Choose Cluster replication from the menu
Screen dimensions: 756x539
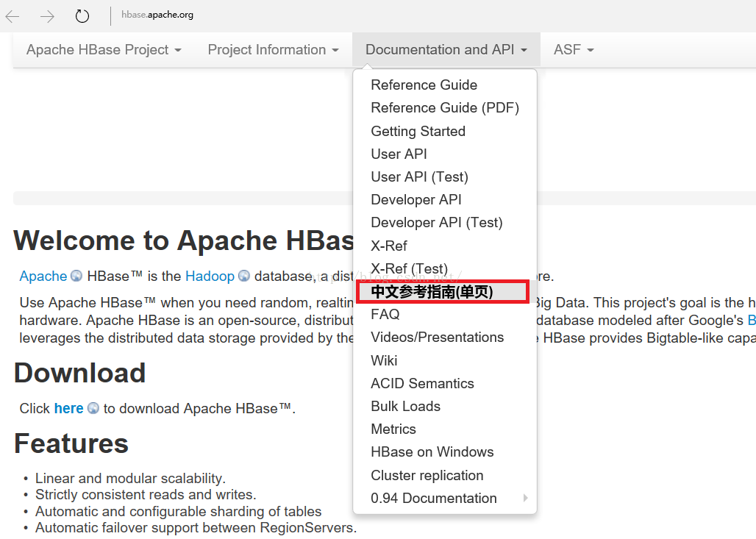(x=427, y=475)
